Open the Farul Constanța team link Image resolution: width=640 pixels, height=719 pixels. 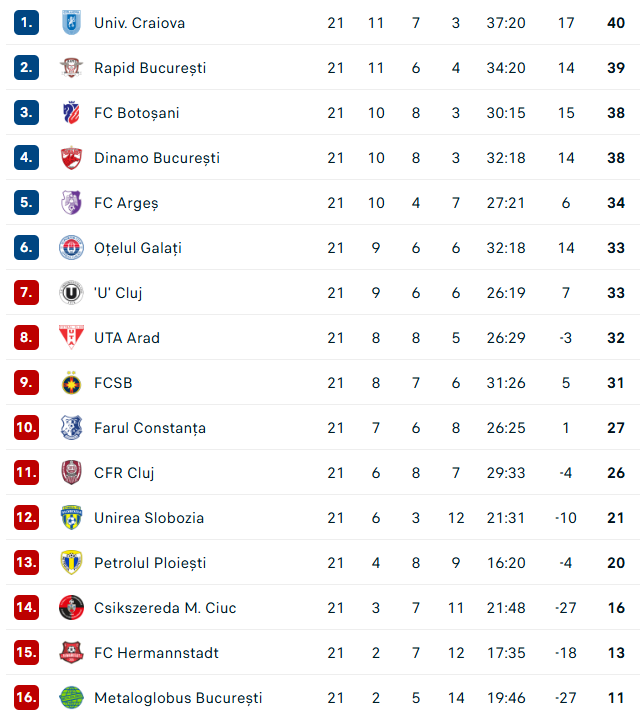pos(150,428)
